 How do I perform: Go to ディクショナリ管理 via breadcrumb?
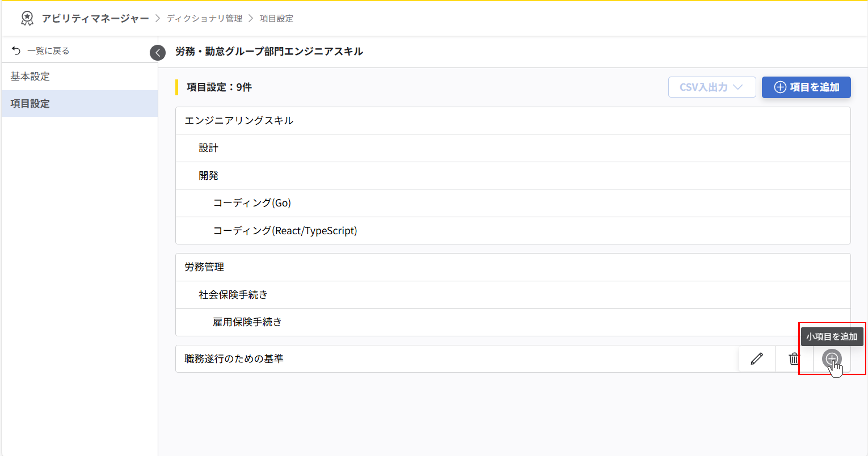204,18
